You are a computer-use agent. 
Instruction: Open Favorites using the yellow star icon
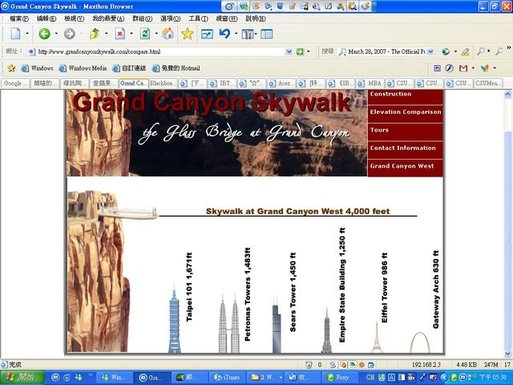187,34
